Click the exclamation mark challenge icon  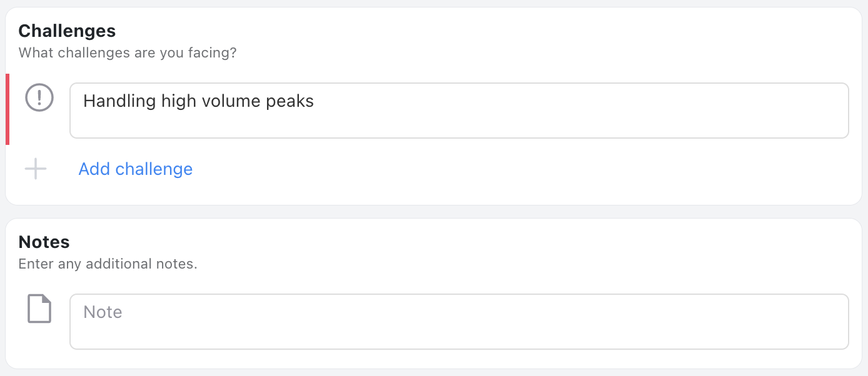pyautogui.click(x=39, y=97)
